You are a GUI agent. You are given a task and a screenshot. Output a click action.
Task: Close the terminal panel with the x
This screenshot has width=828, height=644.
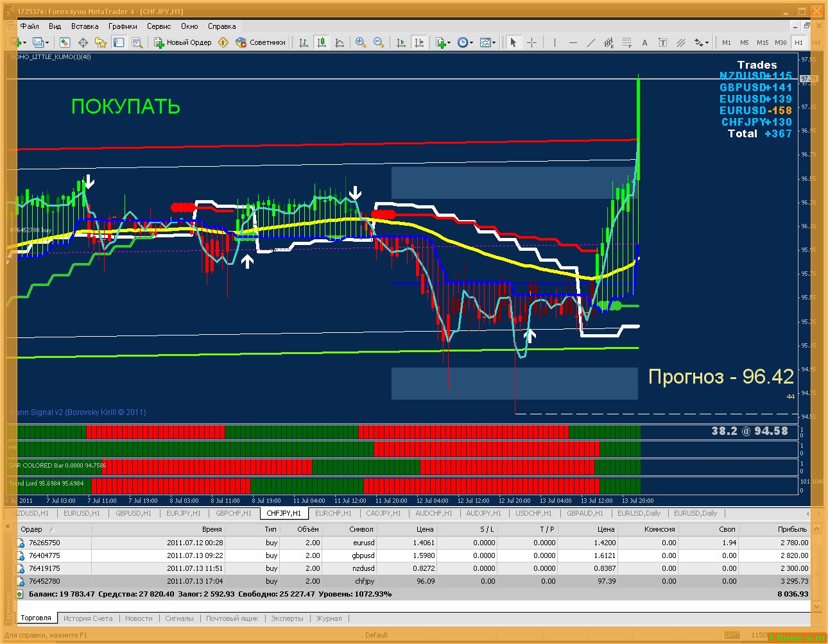pos(8,527)
